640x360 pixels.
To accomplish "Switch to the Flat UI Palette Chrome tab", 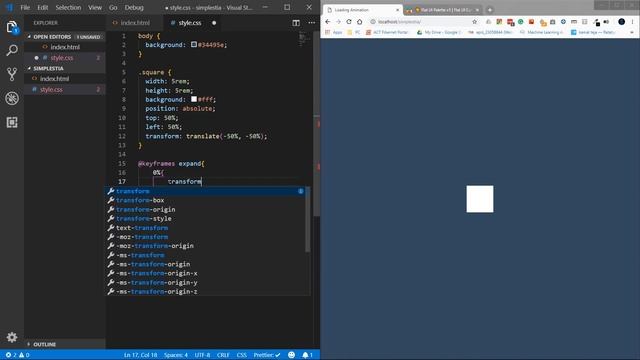I will pyautogui.click(x=444, y=10).
